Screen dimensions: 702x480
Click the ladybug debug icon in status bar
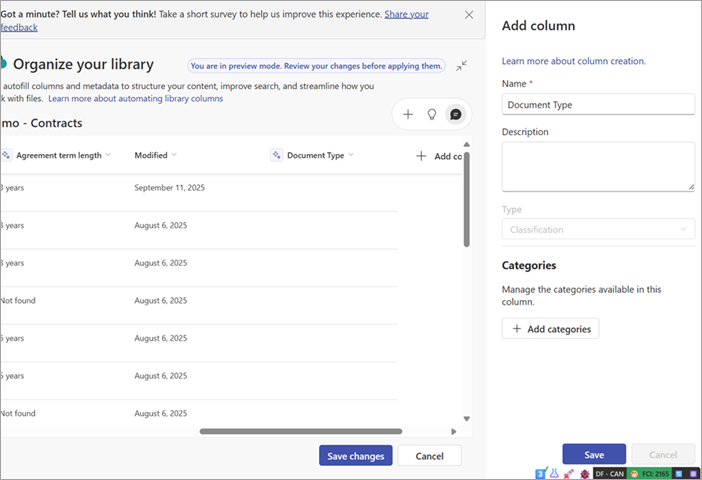[x=584, y=474]
